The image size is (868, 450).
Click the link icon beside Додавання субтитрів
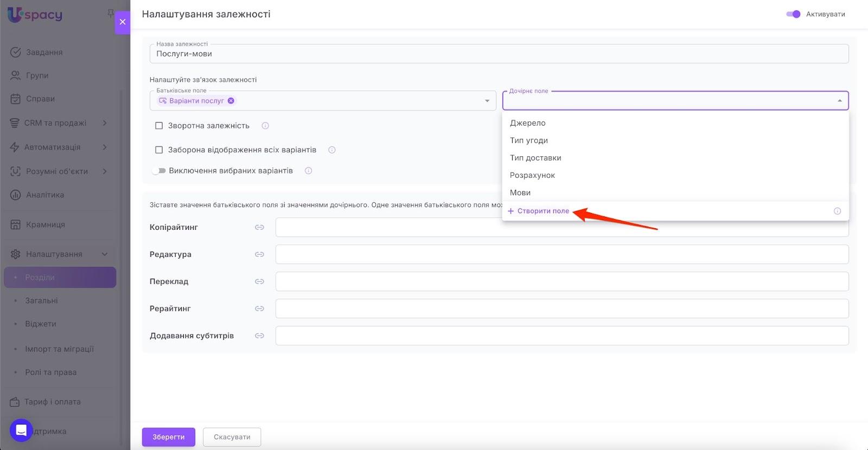(259, 336)
